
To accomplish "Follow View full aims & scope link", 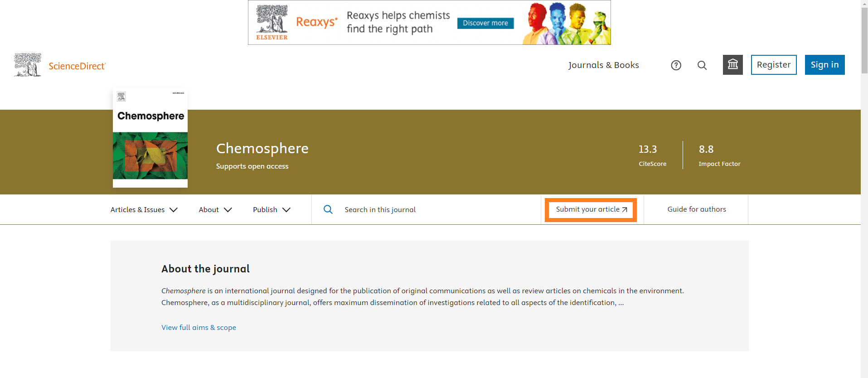I will click(199, 327).
